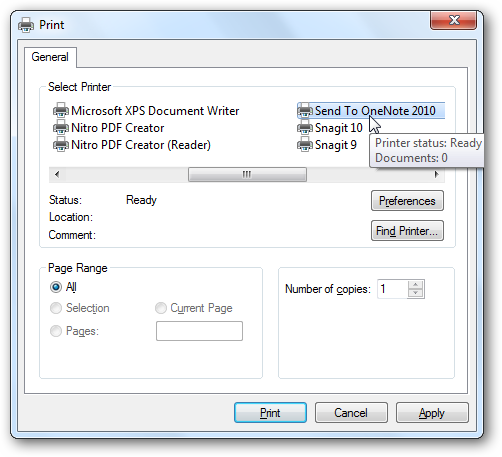Click the printer list left scroll arrow
The image size is (502, 457).
[57, 174]
